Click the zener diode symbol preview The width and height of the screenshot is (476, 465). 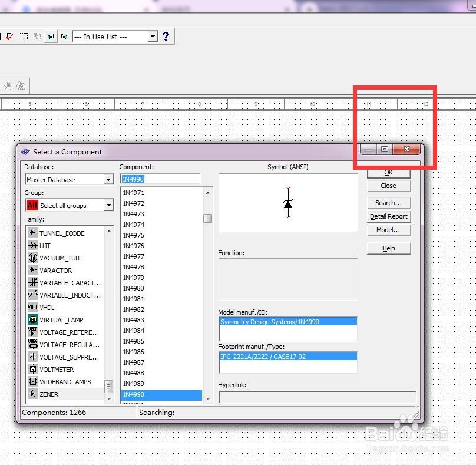(288, 203)
